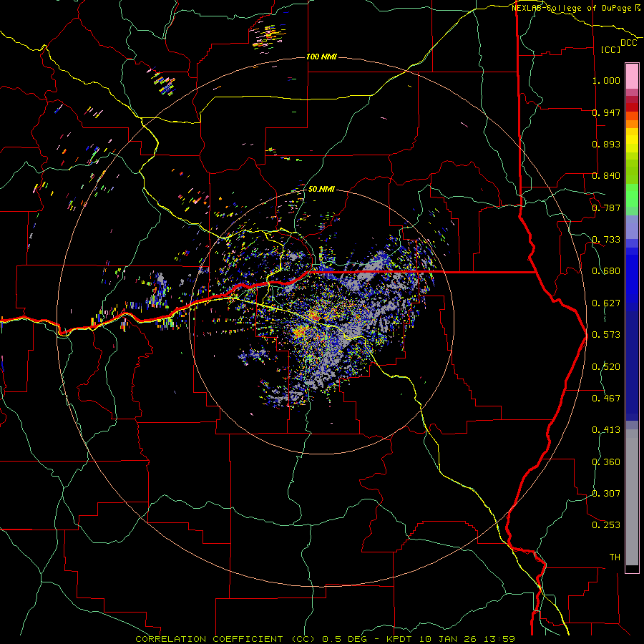This screenshot has height=644, width=644.
Task: Click the 0.947 scale value
Action: 606,112
